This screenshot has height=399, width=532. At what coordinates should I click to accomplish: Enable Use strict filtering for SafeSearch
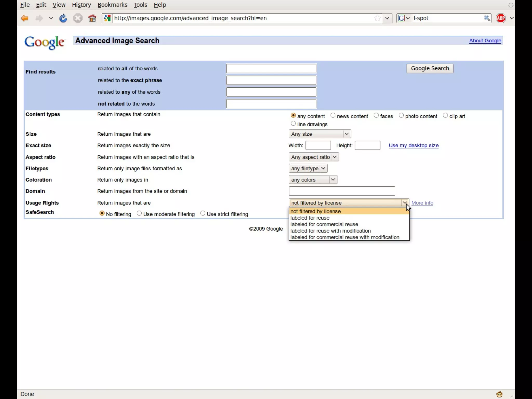[203, 213]
